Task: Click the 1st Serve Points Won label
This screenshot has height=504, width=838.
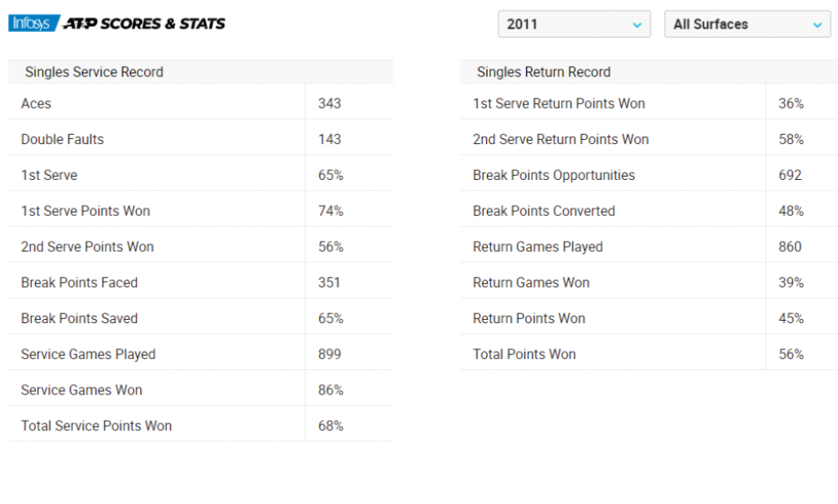Action: point(85,211)
